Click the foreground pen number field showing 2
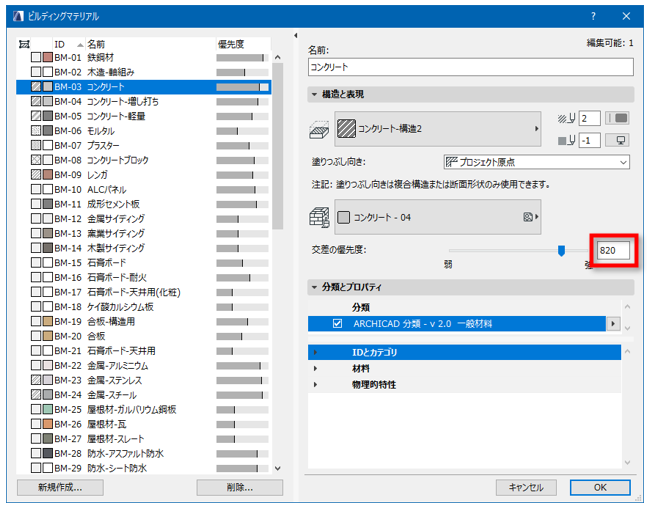 pyautogui.click(x=589, y=118)
